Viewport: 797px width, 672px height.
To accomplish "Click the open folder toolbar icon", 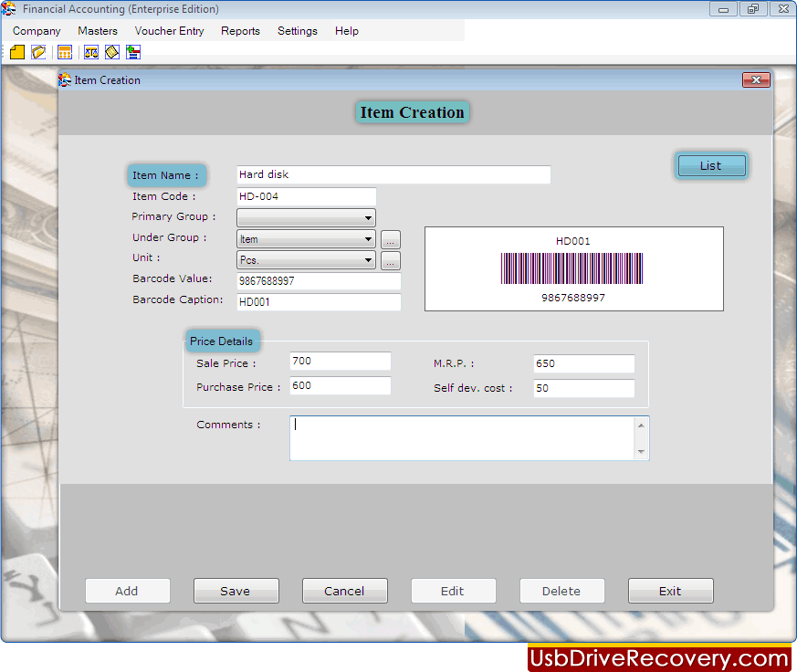I will point(38,52).
